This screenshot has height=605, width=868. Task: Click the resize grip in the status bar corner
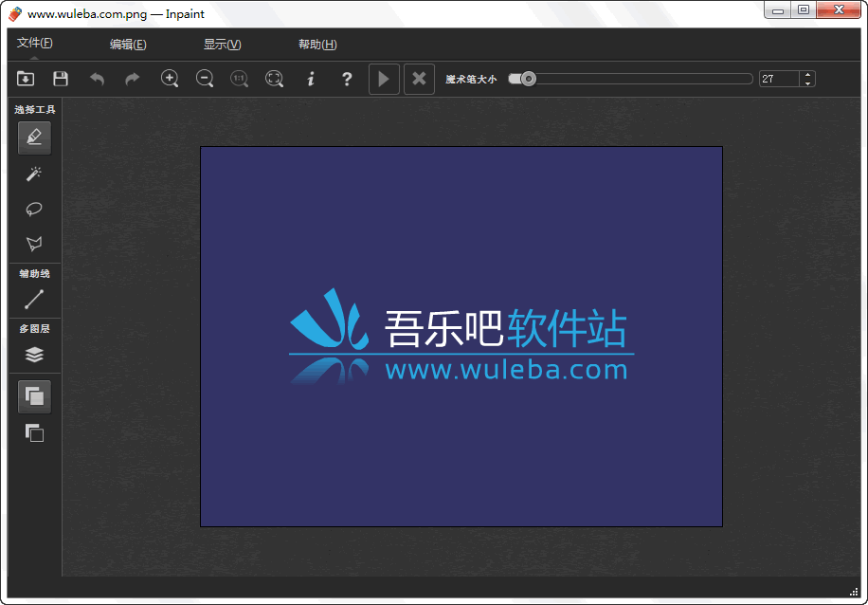coord(853,591)
